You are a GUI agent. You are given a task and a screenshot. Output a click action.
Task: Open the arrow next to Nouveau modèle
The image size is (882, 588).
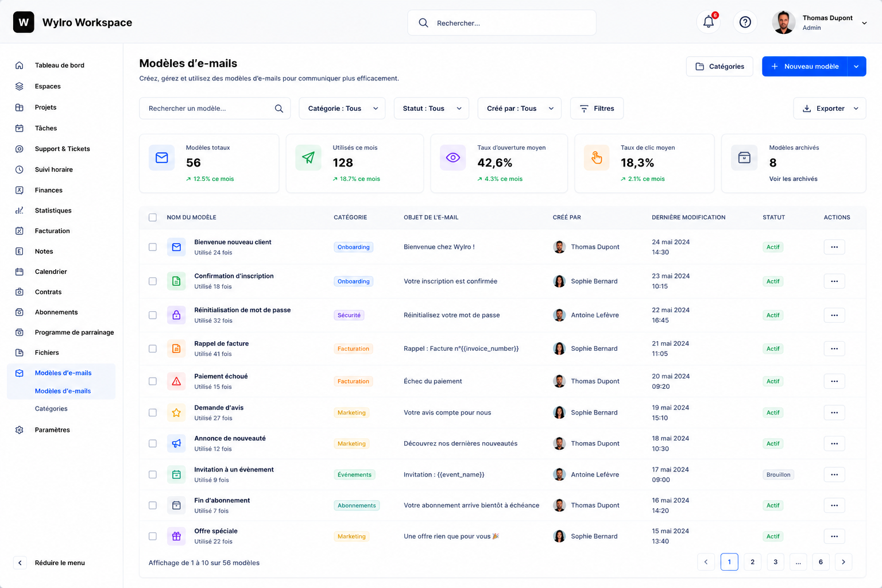(856, 67)
